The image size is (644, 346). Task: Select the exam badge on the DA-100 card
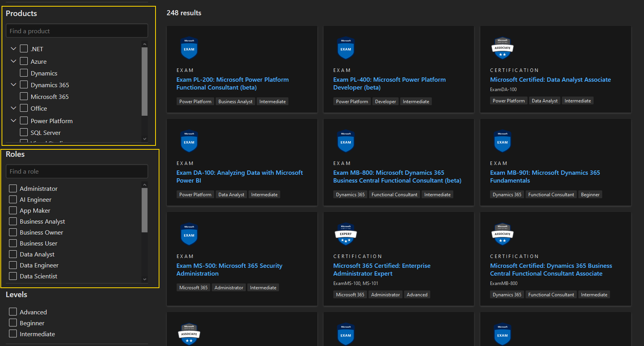[x=189, y=141]
